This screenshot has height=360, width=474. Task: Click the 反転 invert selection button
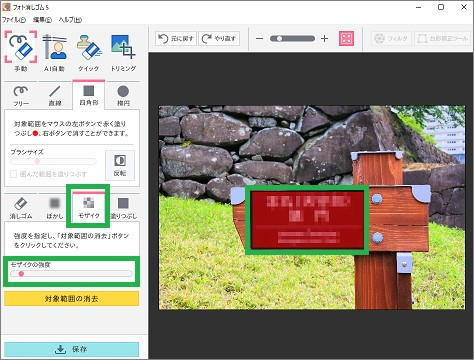120,165
